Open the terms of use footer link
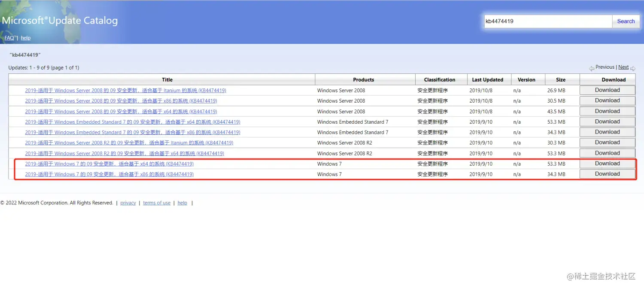 157,203
